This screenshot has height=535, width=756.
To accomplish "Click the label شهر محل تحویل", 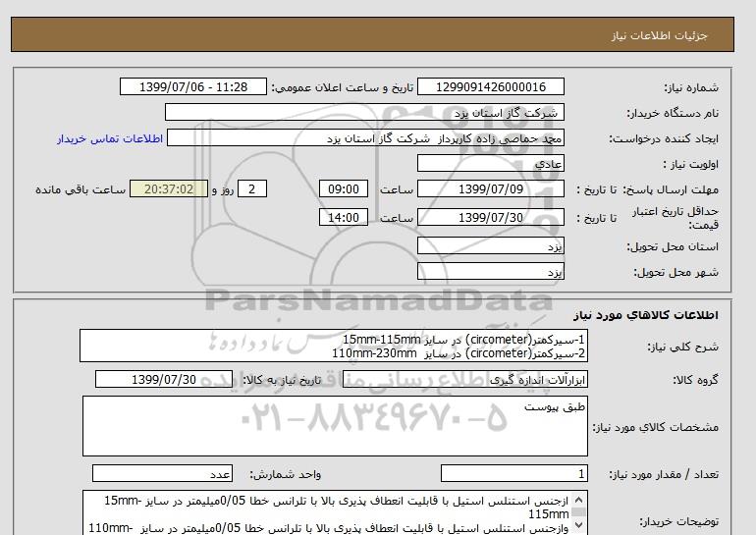I will coord(675,272).
